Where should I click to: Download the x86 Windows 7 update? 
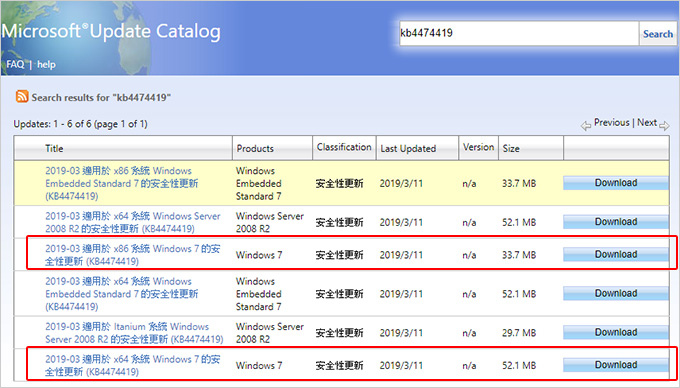(x=616, y=254)
